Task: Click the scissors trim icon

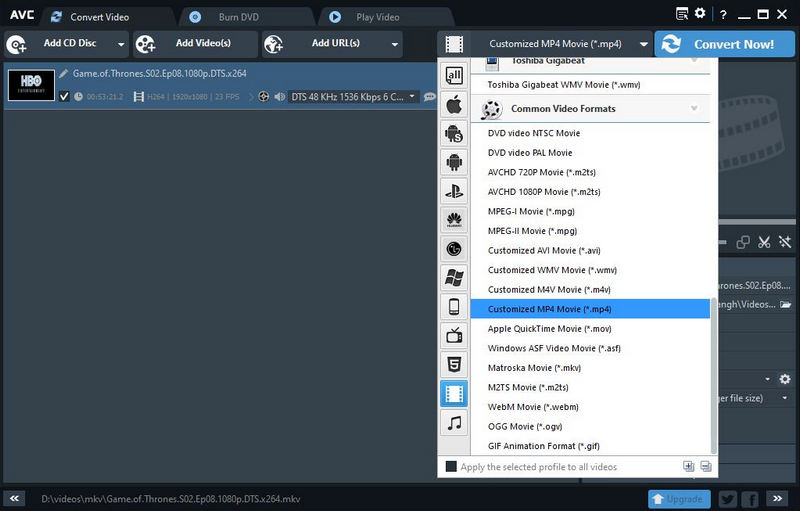Action: [763, 242]
